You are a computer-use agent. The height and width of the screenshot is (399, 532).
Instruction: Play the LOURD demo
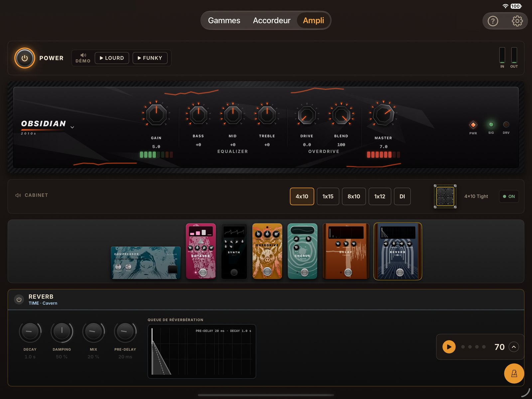(x=112, y=58)
